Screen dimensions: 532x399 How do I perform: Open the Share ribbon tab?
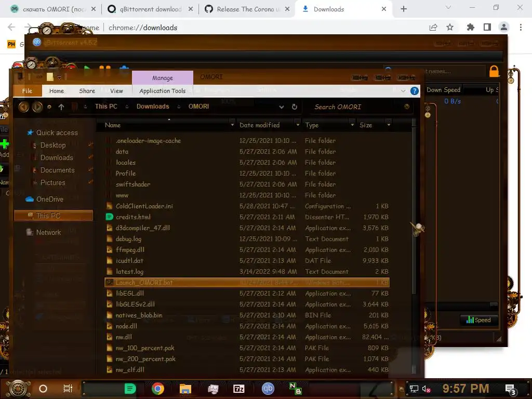(87, 91)
